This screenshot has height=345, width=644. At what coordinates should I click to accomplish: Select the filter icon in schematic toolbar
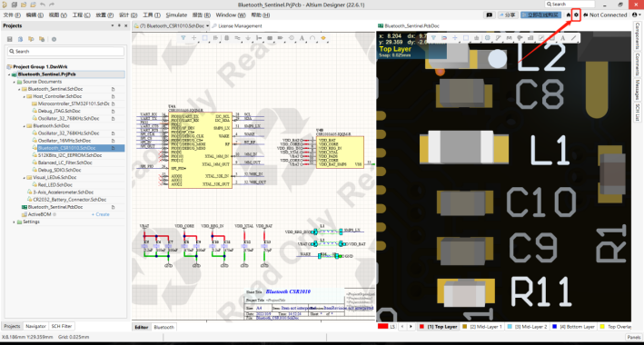click(183, 38)
